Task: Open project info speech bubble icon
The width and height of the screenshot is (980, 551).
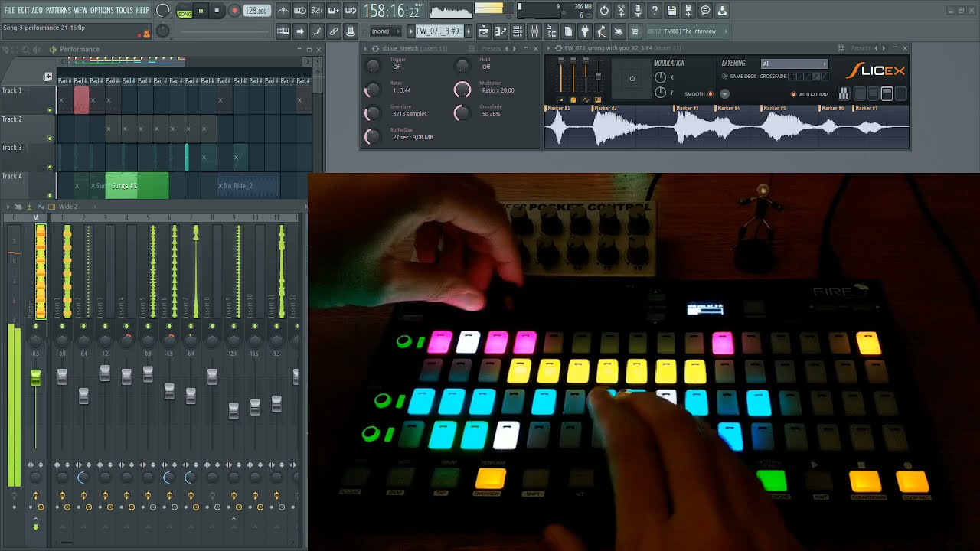Action: pyautogui.click(x=705, y=11)
